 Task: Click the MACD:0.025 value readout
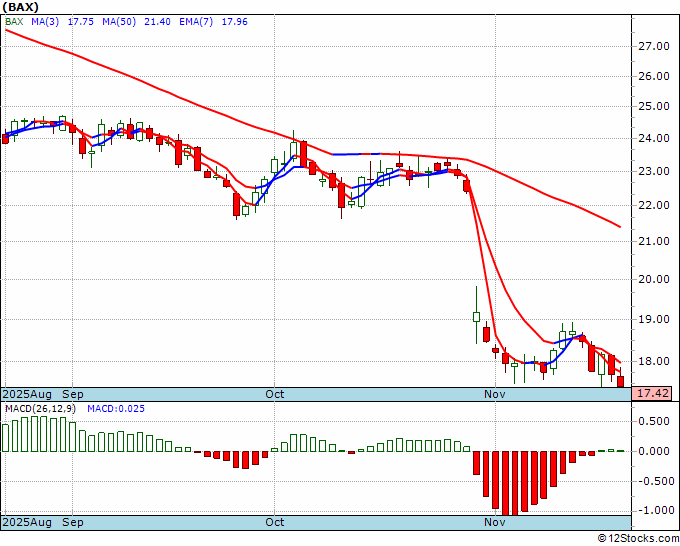coord(116,409)
